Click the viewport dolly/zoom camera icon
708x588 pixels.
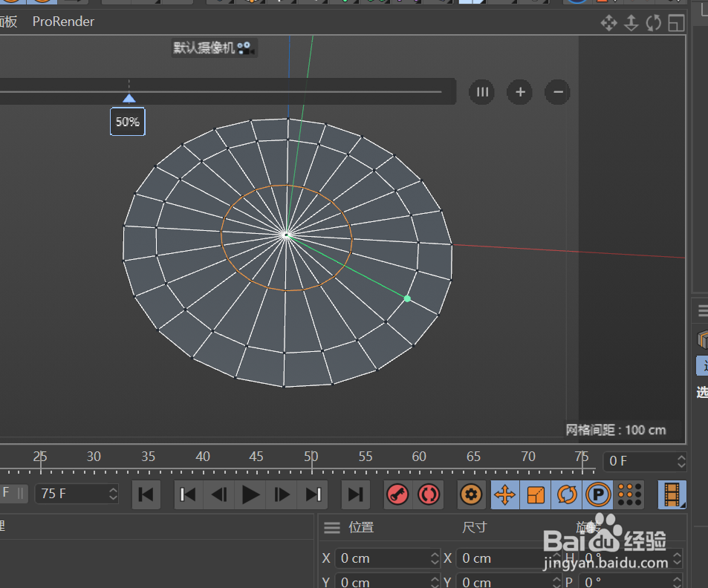631,22
